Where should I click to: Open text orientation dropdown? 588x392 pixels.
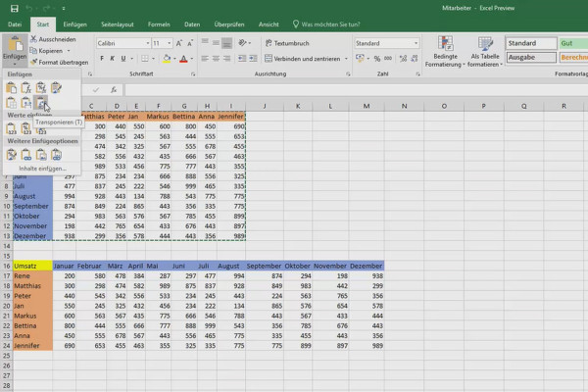244,43
